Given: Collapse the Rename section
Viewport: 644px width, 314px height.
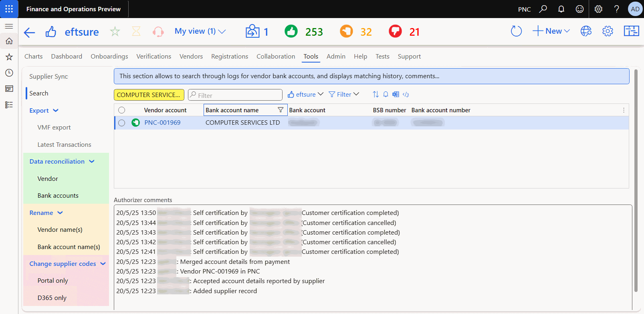Looking at the screenshot, I should click(60, 213).
